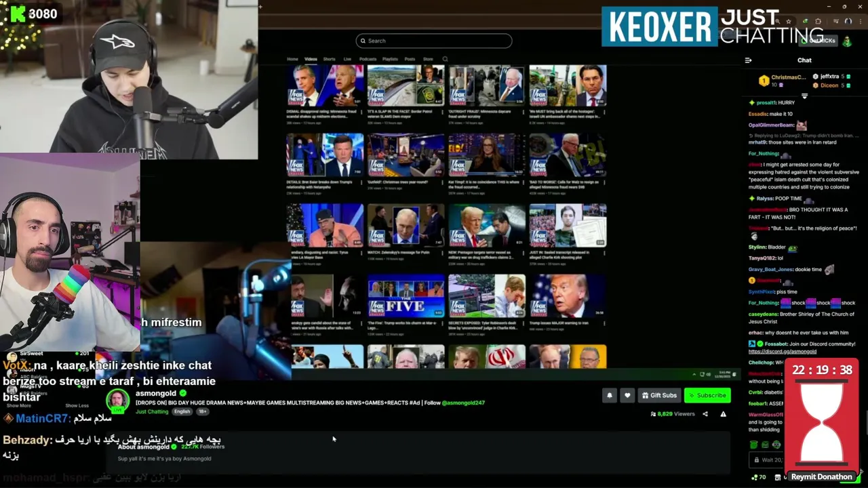Open the Walz resign FBI thumbnail
The image size is (868, 488).
point(568,156)
